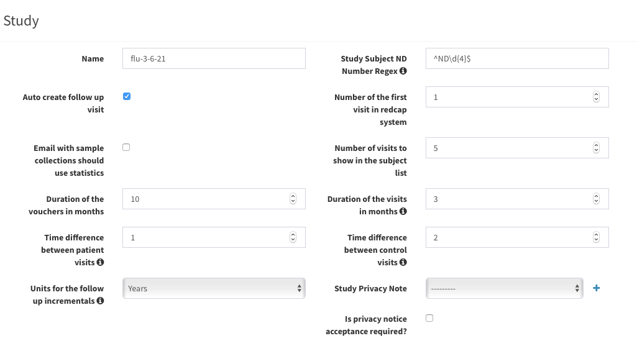This screenshot has height=364, width=637.
Task: Click stepper on Time difference between control visits
Action: pyautogui.click(x=596, y=237)
